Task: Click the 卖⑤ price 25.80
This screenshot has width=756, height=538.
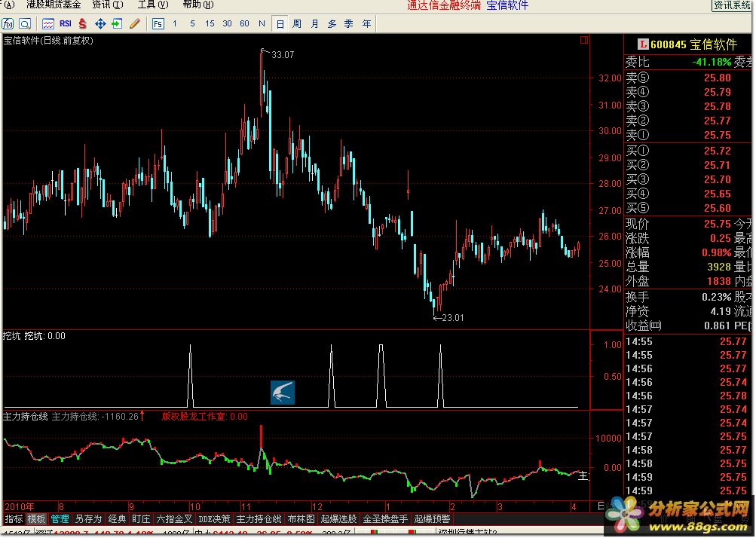Action: pyautogui.click(x=717, y=78)
